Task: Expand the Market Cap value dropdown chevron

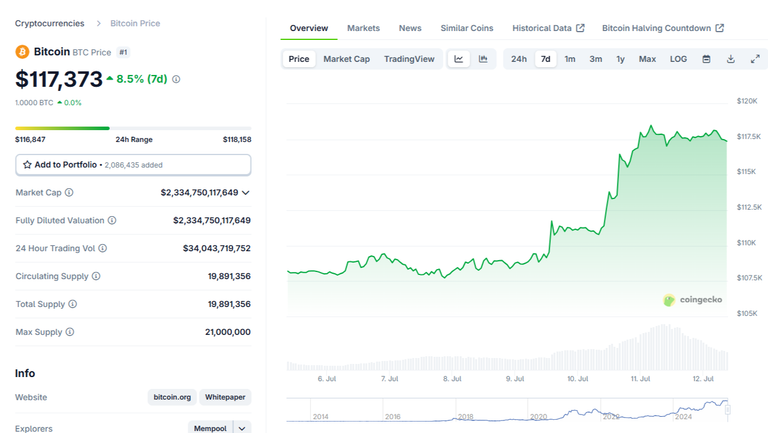Action: click(x=246, y=192)
